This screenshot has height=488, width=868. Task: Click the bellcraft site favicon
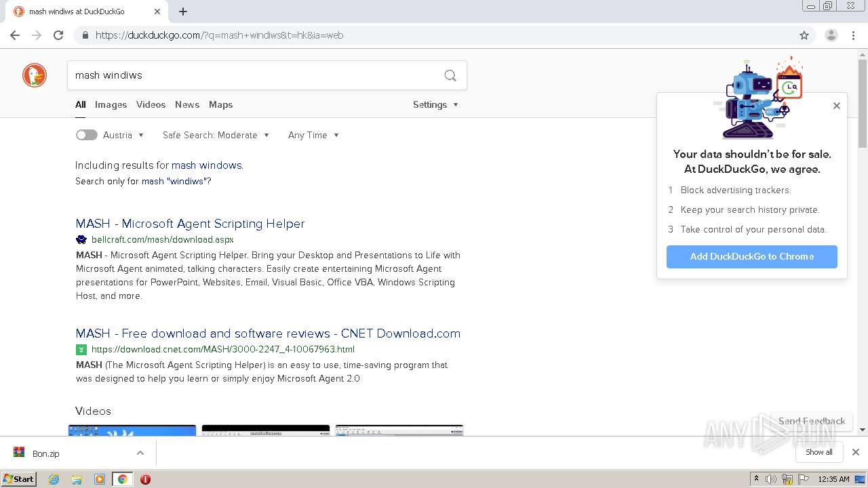point(81,239)
